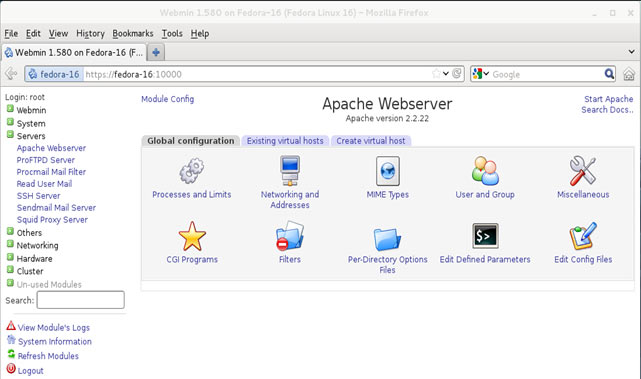Select the Global configuration tab
The width and height of the screenshot is (641, 379).
[x=191, y=141]
